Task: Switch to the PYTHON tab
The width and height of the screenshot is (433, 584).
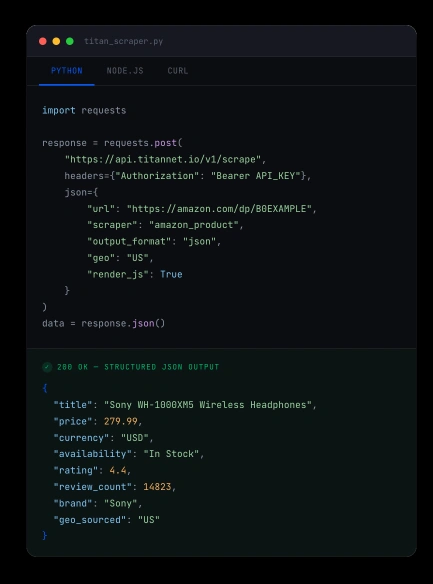Action: pyautogui.click(x=67, y=71)
